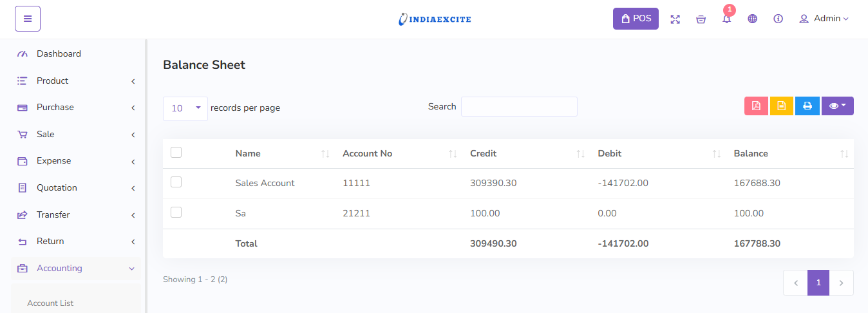Open the notifications bell icon
Viewport: 868px width, 313px height.
click(726, 19)
